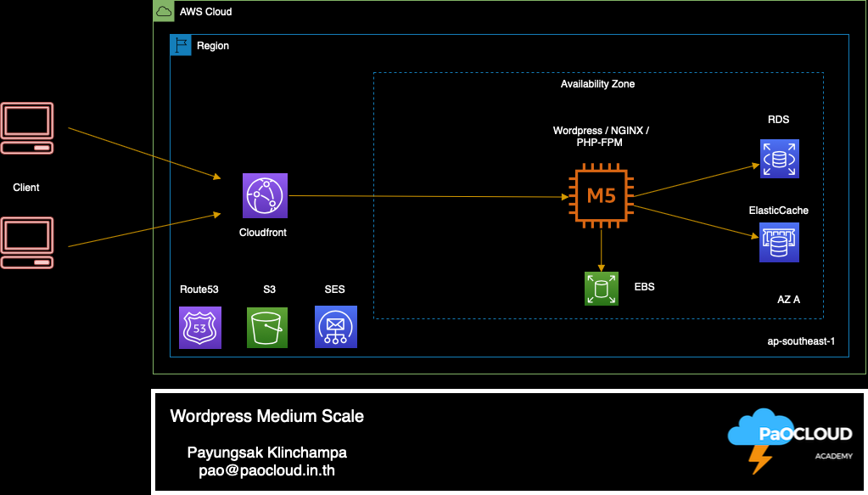Viewport: 868px width, 495px height.
Task: Click the email pao@paocloud.in.th
Action: tap(266, 470)
